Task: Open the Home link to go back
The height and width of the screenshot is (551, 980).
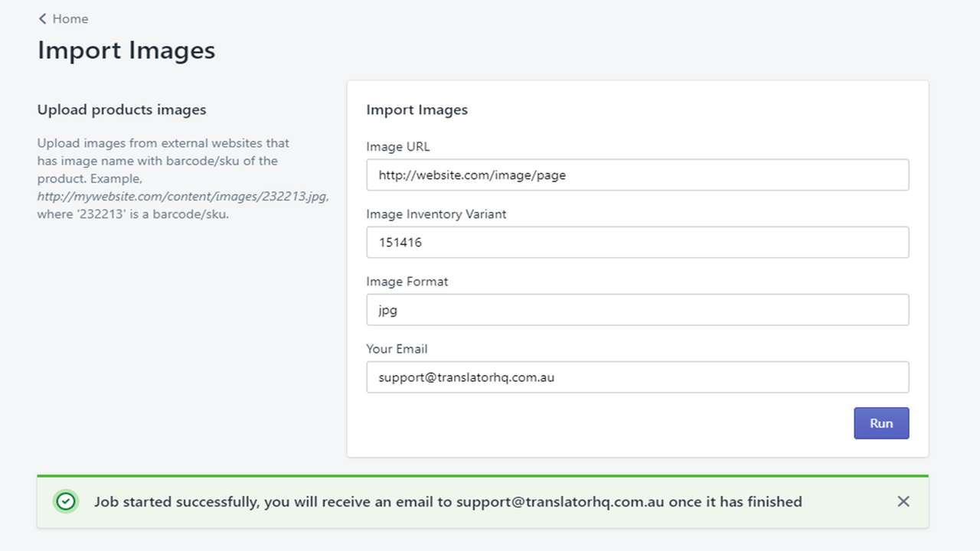Action: (70, 18)
